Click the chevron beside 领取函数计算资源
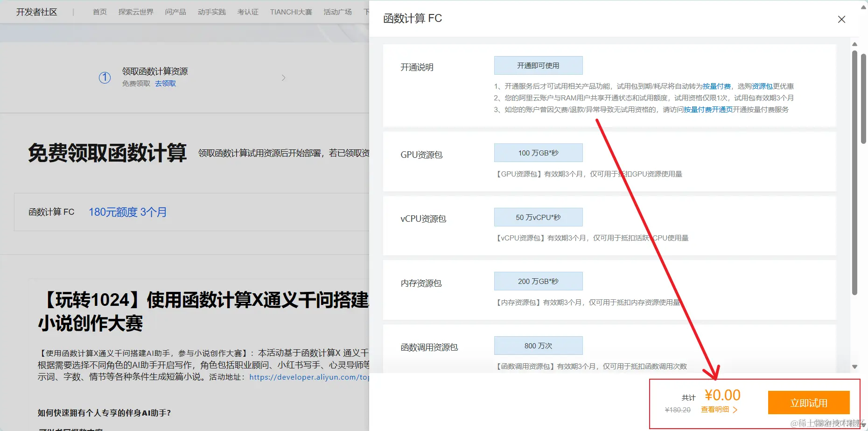This screenshot has width=868, height=431. 284,78
